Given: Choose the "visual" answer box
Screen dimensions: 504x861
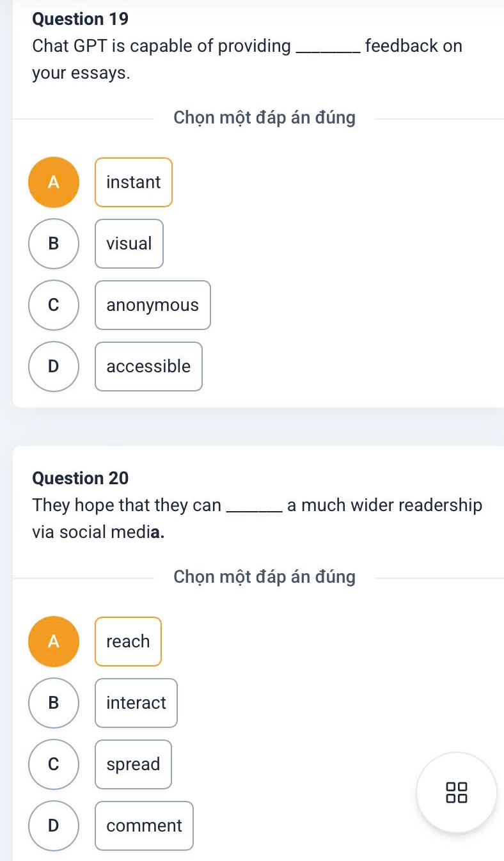Looking at the screenshot, I should pyautogui.click(x=129, y=244).
